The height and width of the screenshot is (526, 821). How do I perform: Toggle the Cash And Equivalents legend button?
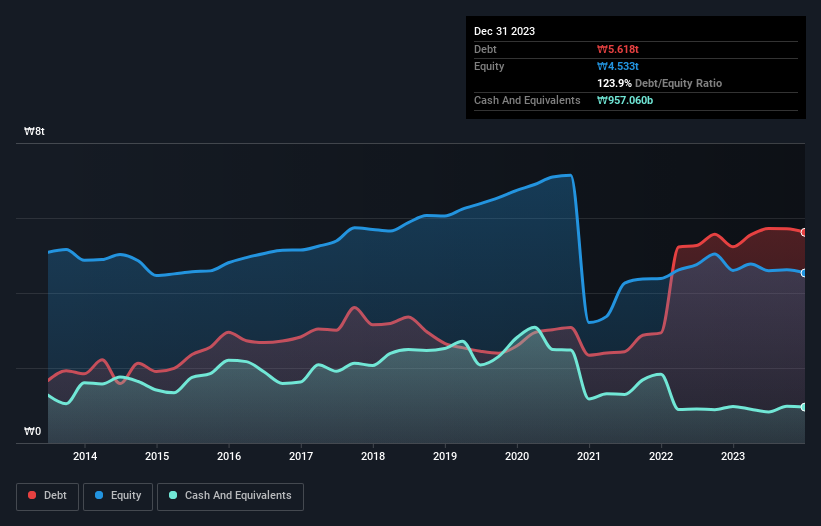point(230,496)
